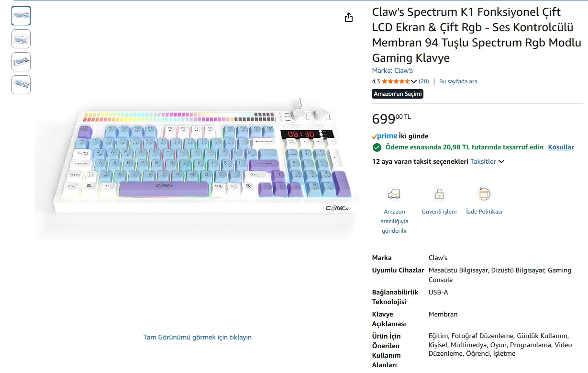
Task: Expand the rating breakdown chevron
Action: [x=414, y=81]
